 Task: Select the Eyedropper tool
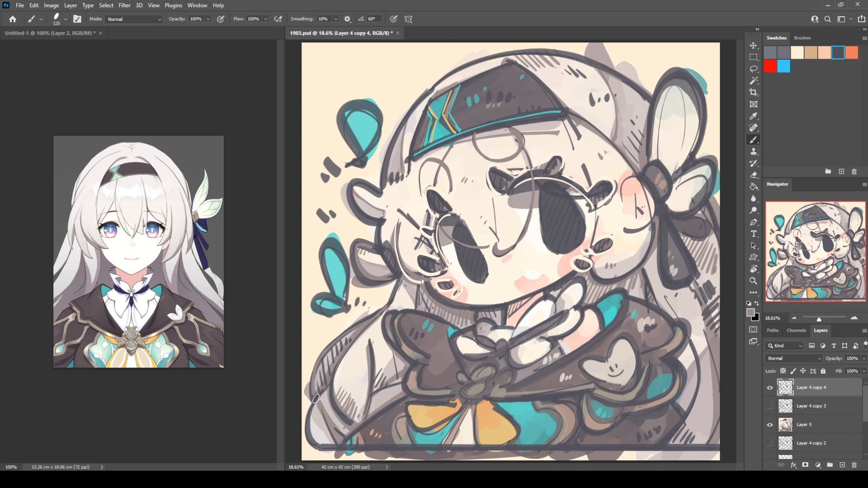click(753, 116)
